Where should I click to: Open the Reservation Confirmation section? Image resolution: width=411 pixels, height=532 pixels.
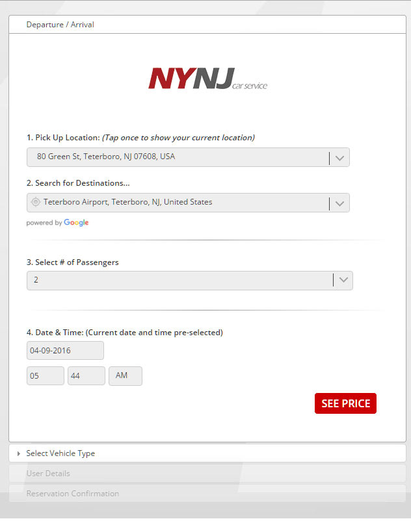pyautogui.click(x=72, y=494)
